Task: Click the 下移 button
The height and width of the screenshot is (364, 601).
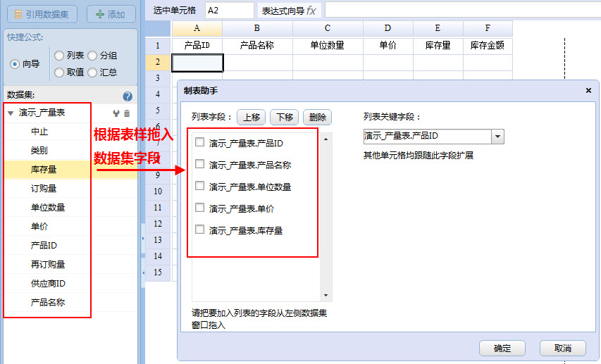Action: [285, 118]
